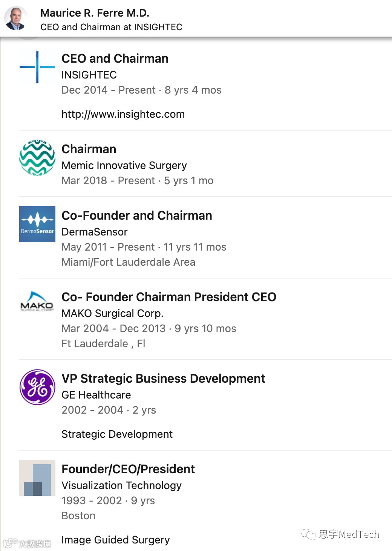Click the WeChat icon in the watermark
This screenshot has width=392, height=551.
tap(308, 534)
